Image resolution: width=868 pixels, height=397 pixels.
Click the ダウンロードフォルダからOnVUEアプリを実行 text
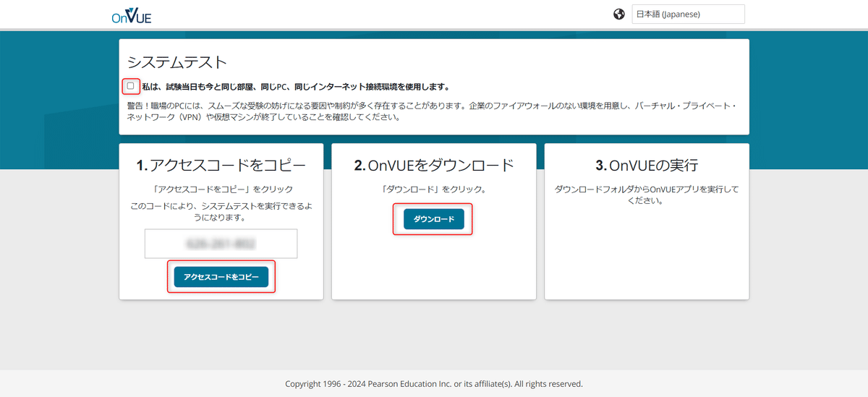point(647,195)
